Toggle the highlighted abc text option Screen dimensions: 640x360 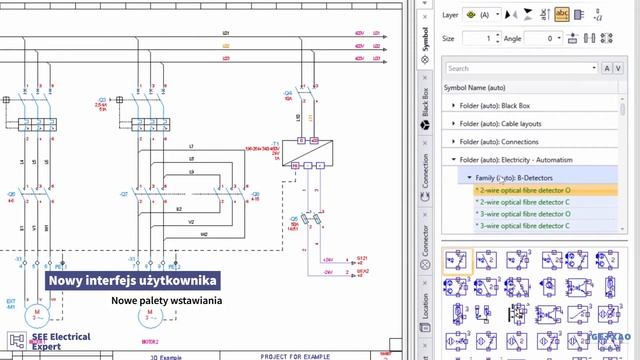pyautogui.click(x=562, y=15)
